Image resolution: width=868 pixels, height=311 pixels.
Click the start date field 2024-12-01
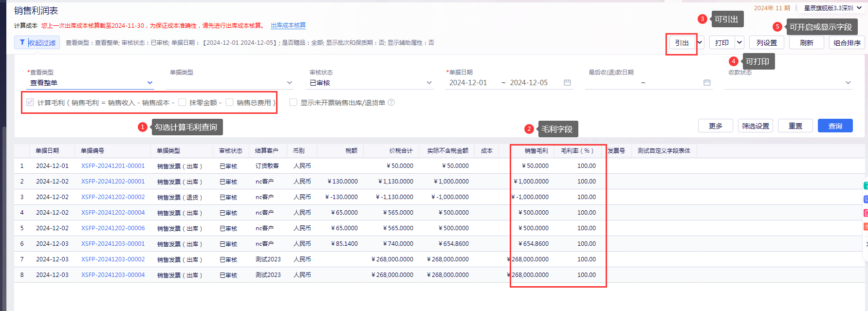[468, 83]
